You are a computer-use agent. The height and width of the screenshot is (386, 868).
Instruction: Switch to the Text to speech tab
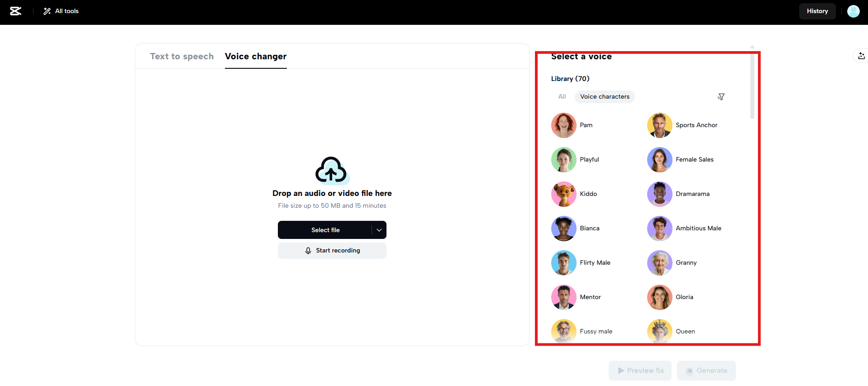tap(182, 56)
